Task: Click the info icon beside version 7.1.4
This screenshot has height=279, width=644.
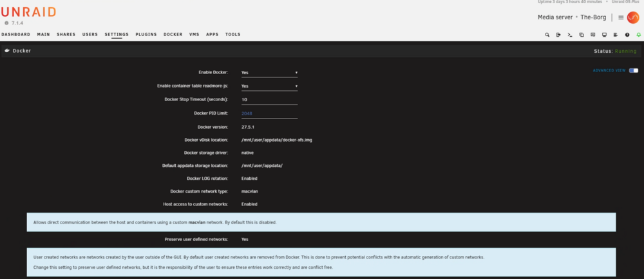Action: tap(6, 23)
